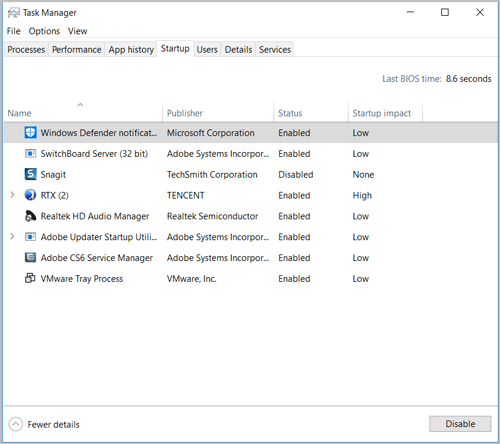Click the Windows Defender shield icon
The image size is (500, 444).
click(30, 133)
